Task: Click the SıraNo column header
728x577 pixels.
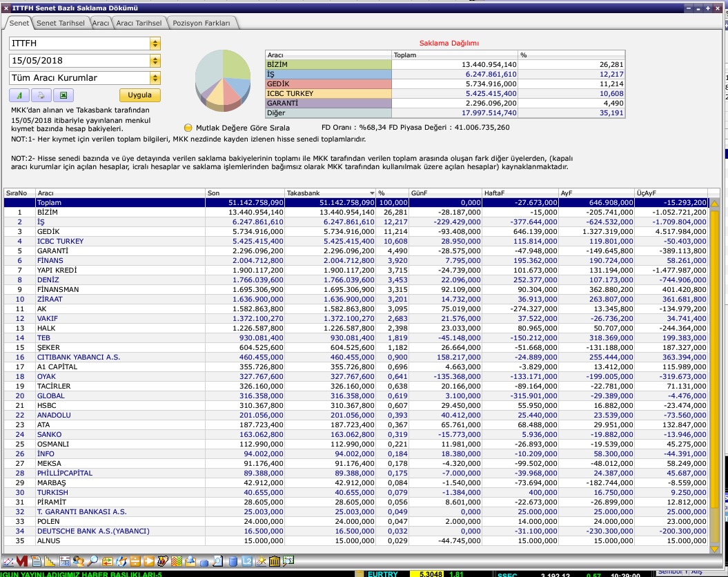Action: pyautogui.click(x=19, y=193)
